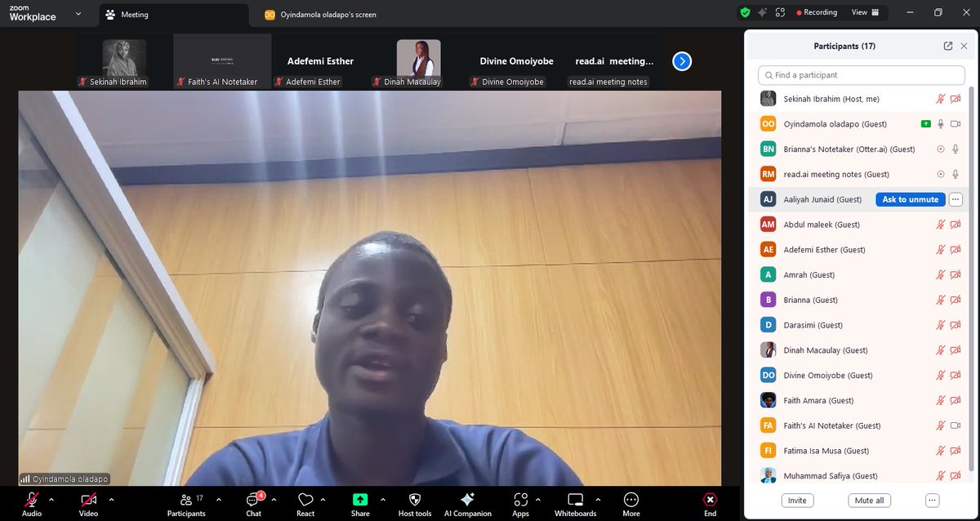The image size is (980, 521).
Task: Select Darasimi (Guest) in participant list
Action: pyautogui.click(x=861, y=325)
